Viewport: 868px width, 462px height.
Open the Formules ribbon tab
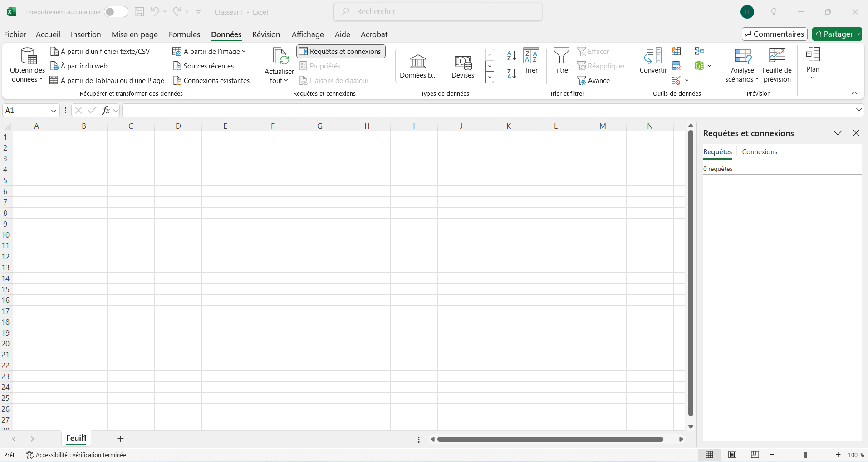pos(184,34)
